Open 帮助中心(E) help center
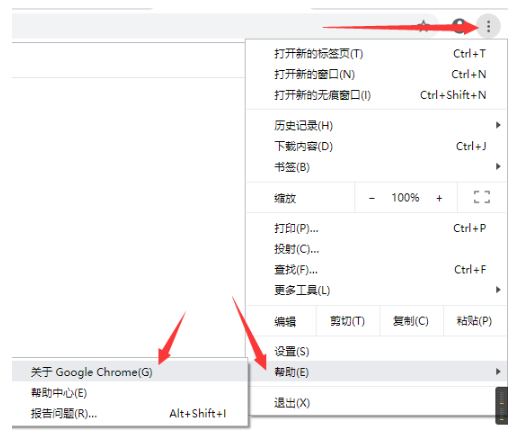 pos(130,393)
